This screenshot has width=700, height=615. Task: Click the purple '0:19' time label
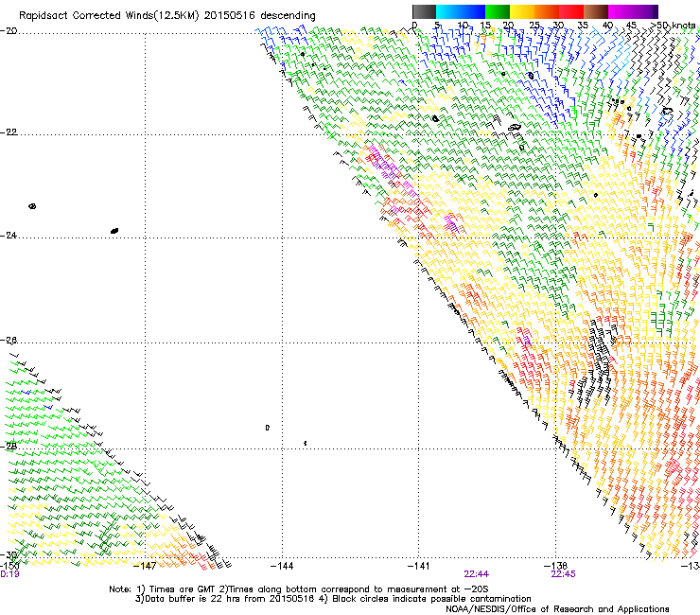coord(9,574)
